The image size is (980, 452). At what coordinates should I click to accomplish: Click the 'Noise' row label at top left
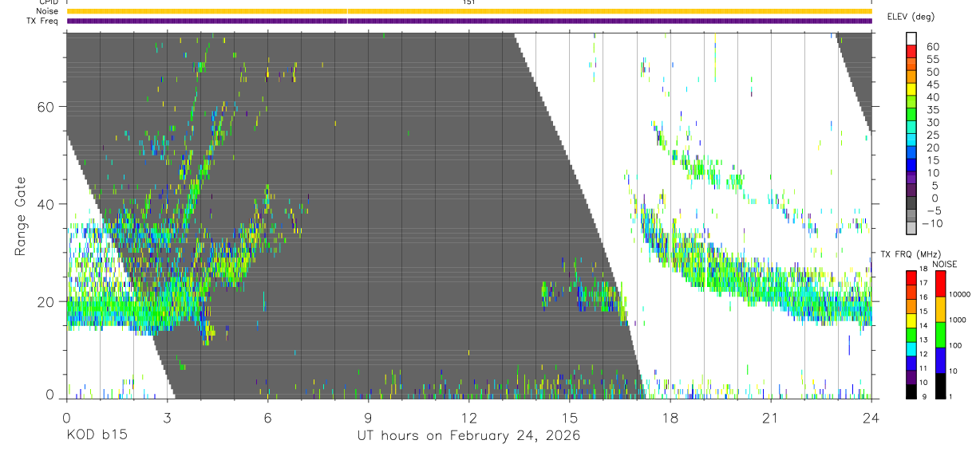point(48,11)
